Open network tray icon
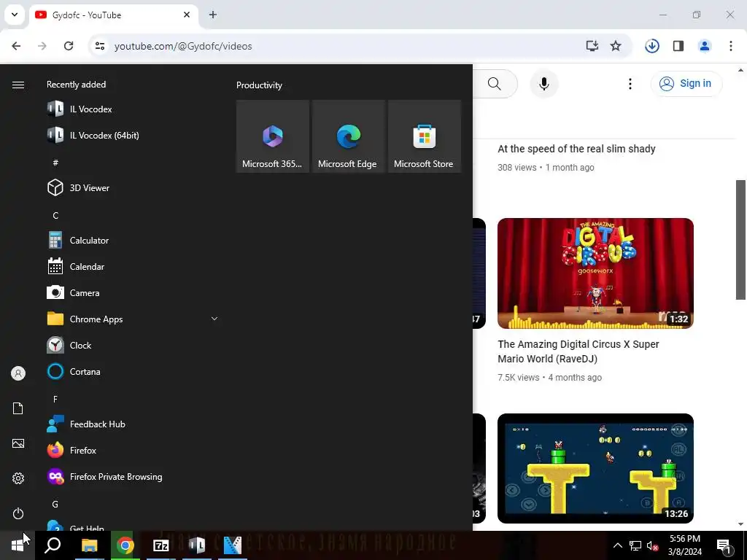 [x=635, y=545]
